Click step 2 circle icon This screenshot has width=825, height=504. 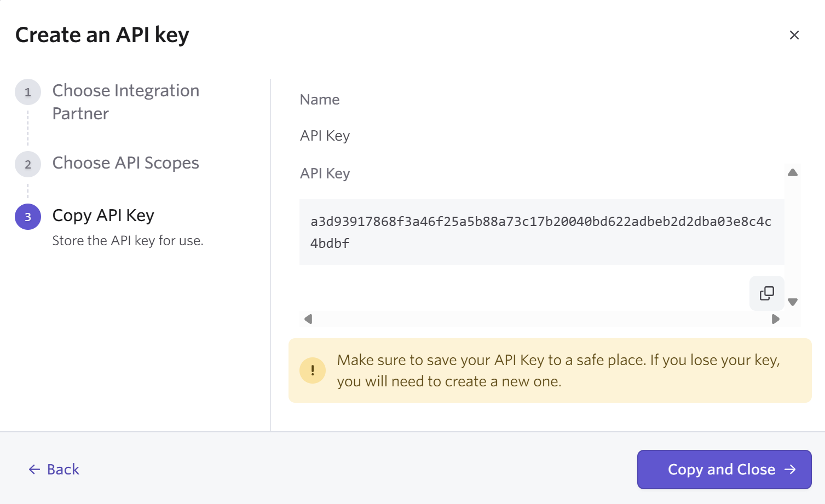pos(28,164)
